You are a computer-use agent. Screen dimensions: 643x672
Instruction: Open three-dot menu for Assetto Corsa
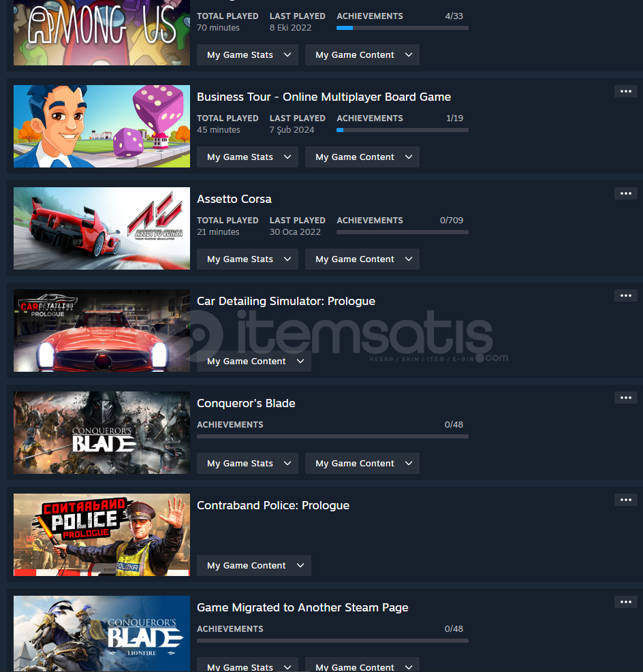625,193
